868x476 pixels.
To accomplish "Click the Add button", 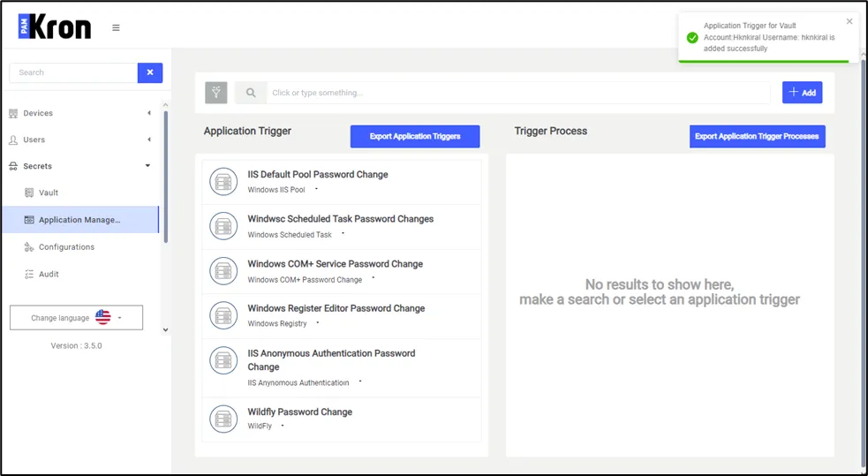I will point(802,93).
